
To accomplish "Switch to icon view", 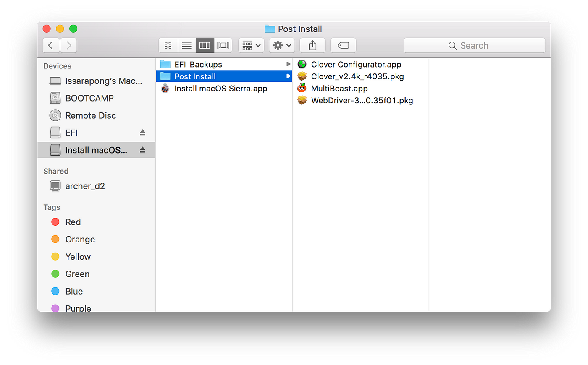I will (x=168, y=45).
